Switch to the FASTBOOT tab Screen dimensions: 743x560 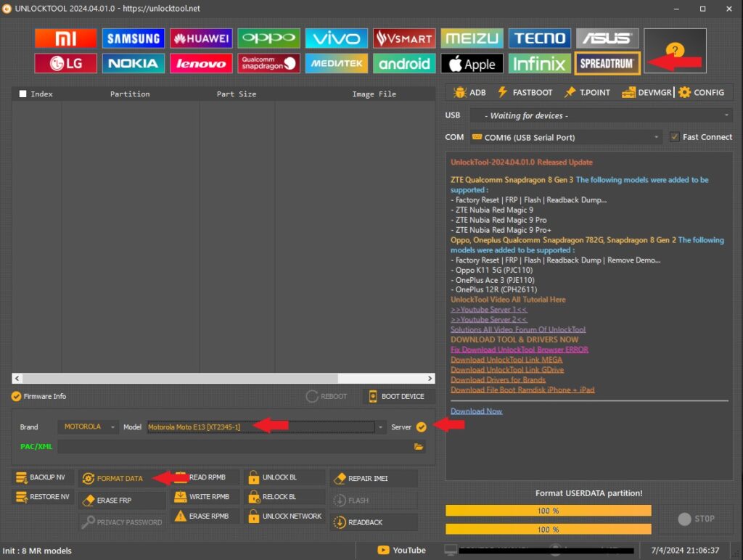[525, 93]
